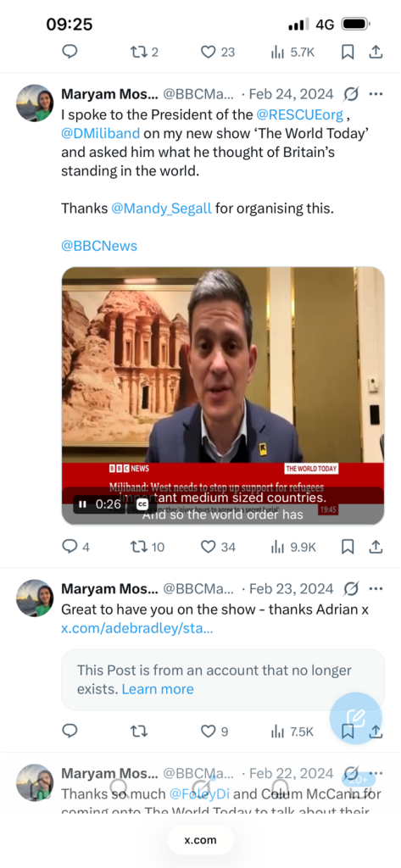Click Learn more about the deleted account
The width and height of the screenshot is (401, 868).
click(158, 689)
